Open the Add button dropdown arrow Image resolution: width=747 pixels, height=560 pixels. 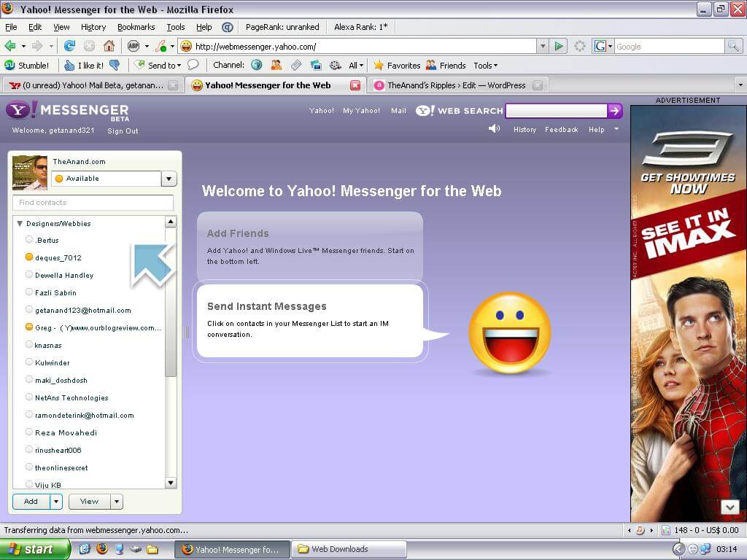click(x=56, y=502)
